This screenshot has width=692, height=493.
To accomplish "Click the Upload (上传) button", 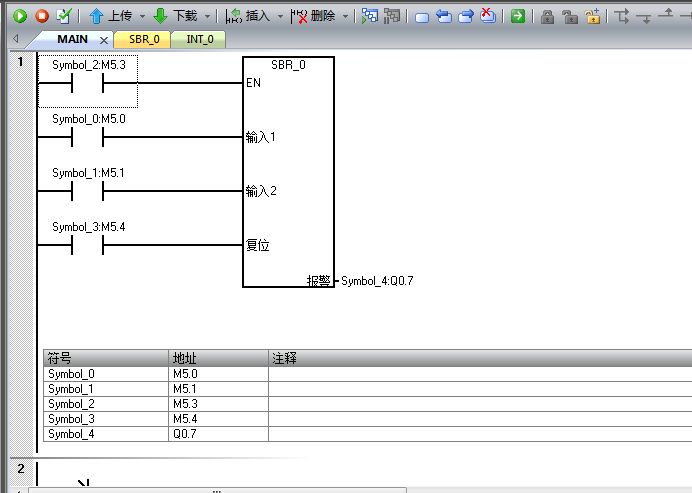I will (x=110, y=16).
